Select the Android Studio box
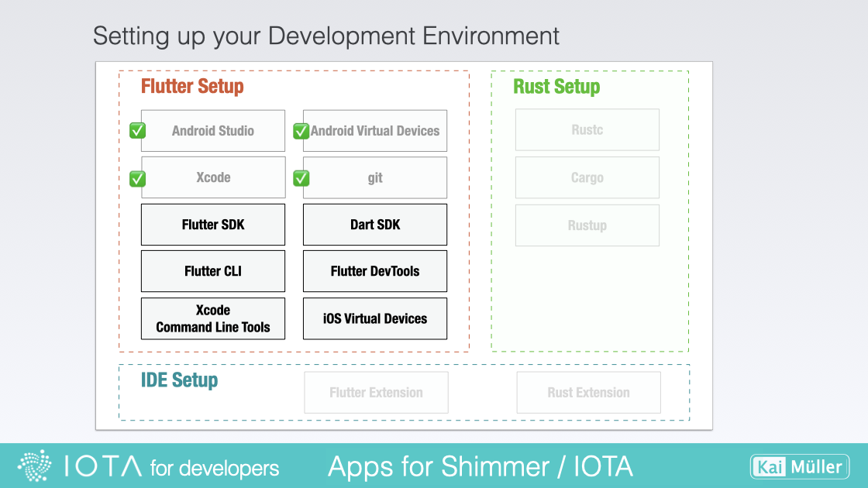Screen dimensions: 868x488 (213, 131)
